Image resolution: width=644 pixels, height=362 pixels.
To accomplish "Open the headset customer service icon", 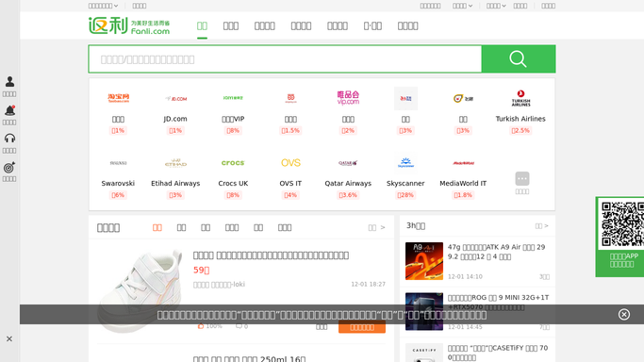I will point(9,139).
